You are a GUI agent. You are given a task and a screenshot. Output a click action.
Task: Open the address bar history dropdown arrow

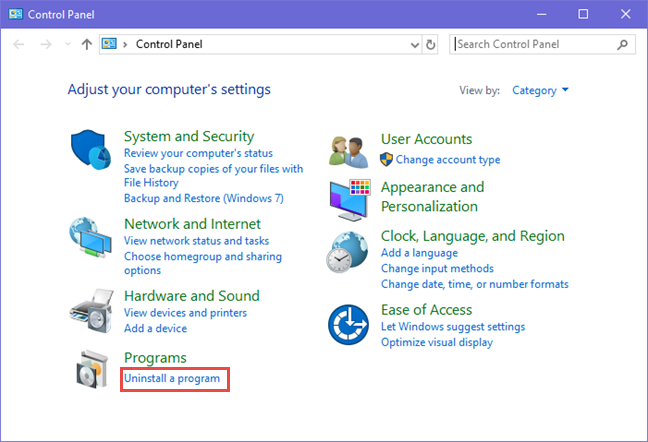(x=415, y=45)
